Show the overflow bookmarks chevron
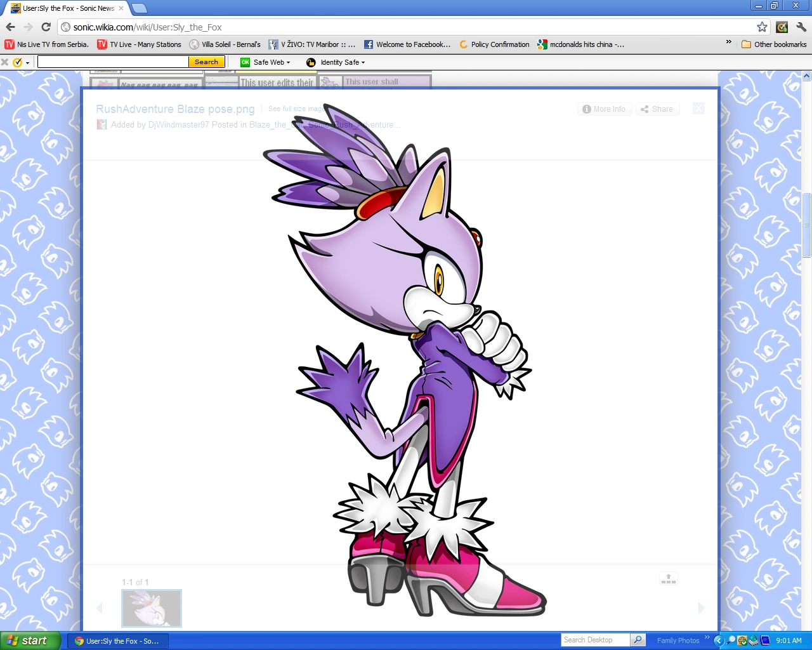 coord(729,43)
